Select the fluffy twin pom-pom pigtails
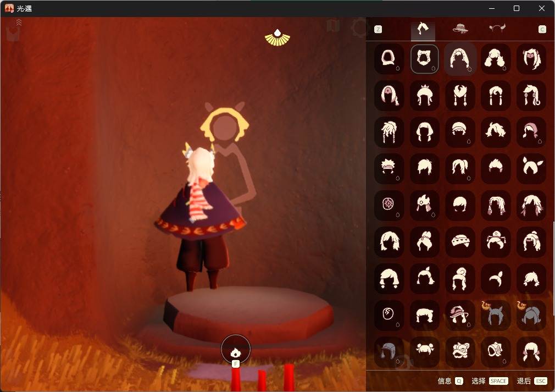 [x=496, y=59]
